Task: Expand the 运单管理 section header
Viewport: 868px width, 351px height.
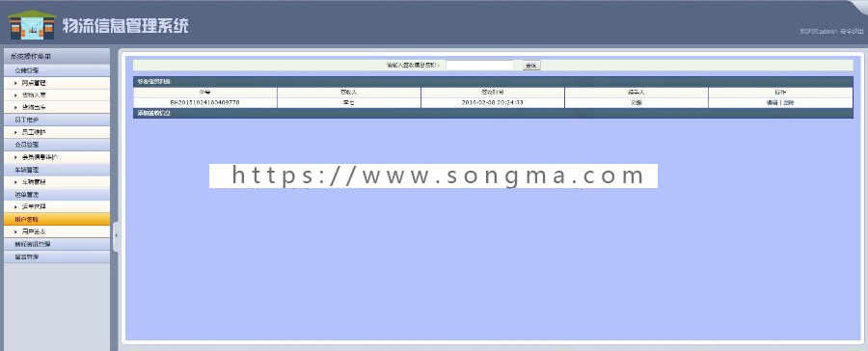Action: point(57,195)
